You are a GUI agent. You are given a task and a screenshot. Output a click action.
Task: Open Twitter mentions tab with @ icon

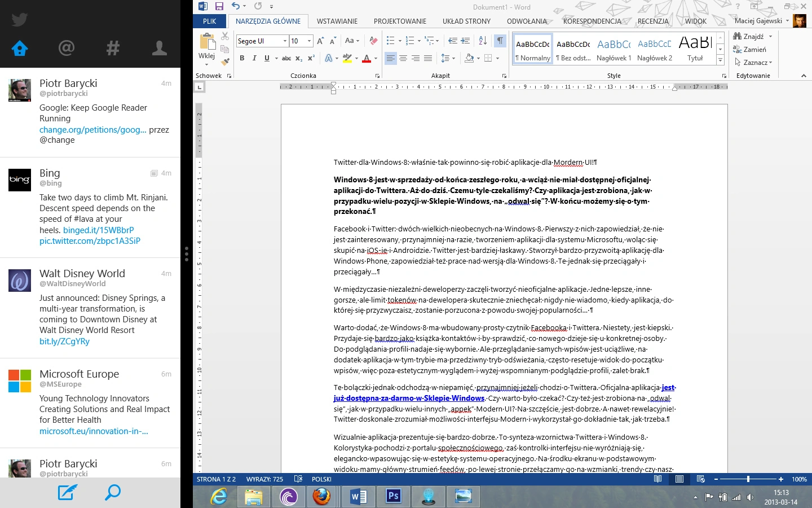tap(67, 48)
